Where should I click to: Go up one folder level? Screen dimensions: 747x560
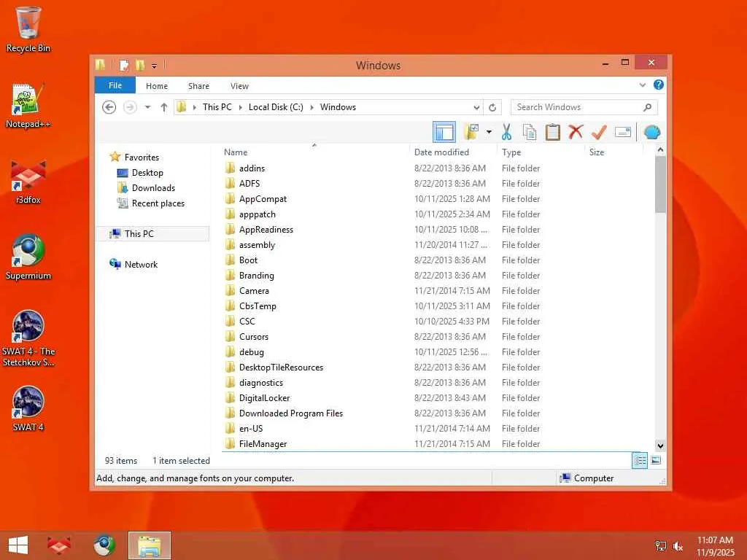click(x=164, y=107)
